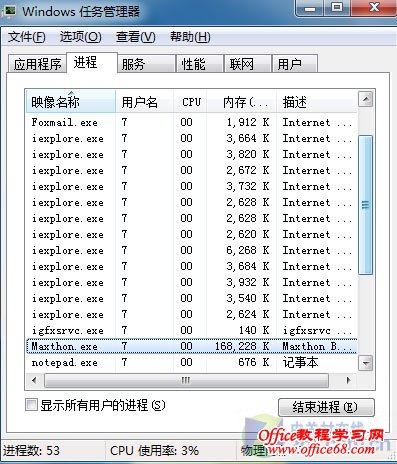Click the vertical scrollbar up arrow
The height and width of the screenshot is (464, 397).
(x=366, y=99)
